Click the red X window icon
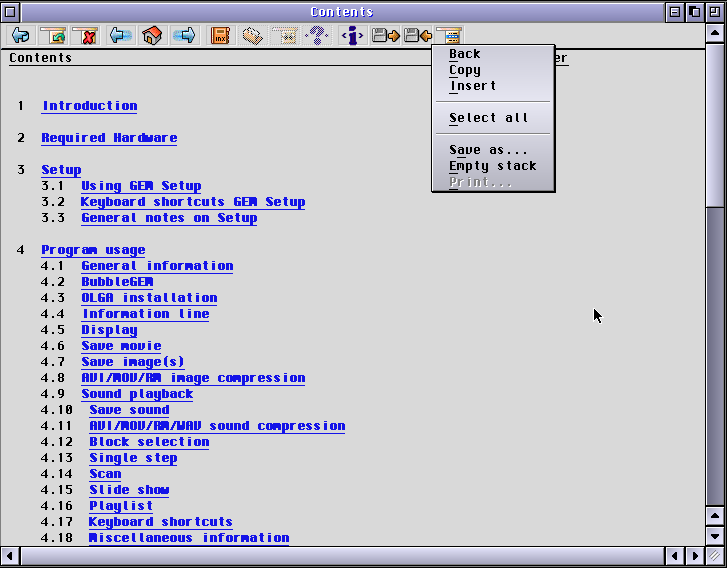Image resolution: width=727 pixels, height=568 pixels. [x=85, y=36]
